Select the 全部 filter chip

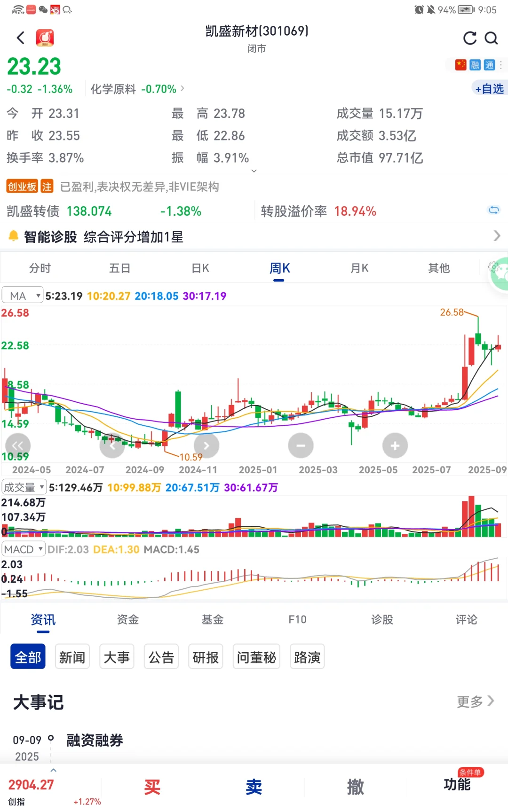(28, 656)
